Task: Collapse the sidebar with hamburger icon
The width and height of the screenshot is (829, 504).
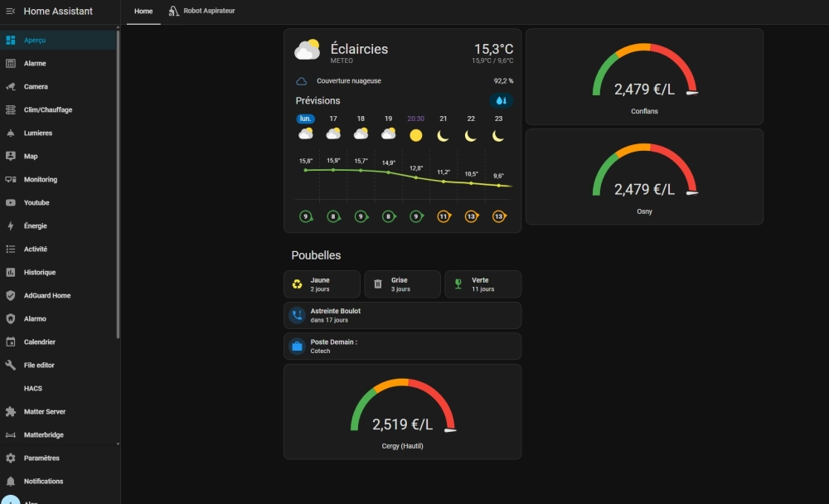Action: [10, 11]
